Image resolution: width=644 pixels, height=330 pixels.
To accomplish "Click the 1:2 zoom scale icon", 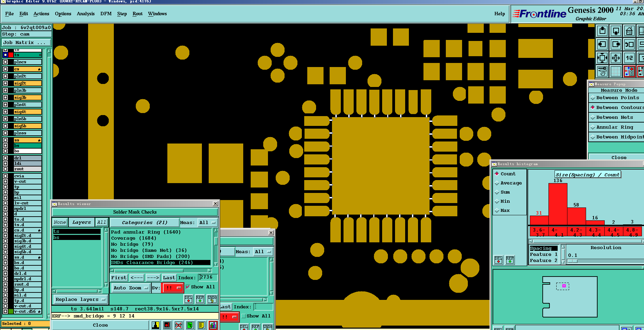I will [x=629, y=58].
